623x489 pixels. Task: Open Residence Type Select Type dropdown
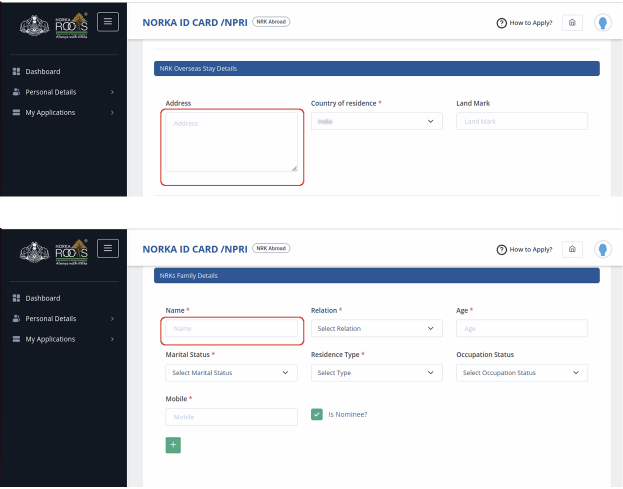point(377,373)
